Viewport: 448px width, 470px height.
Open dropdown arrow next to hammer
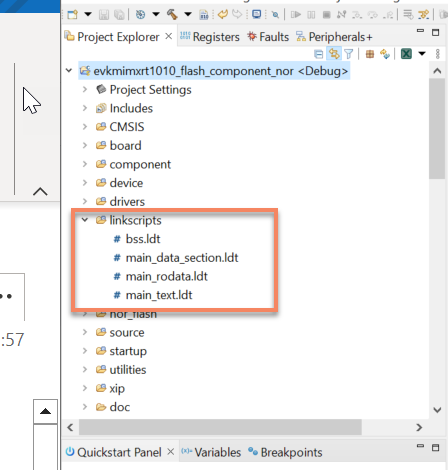coord(188,14)
